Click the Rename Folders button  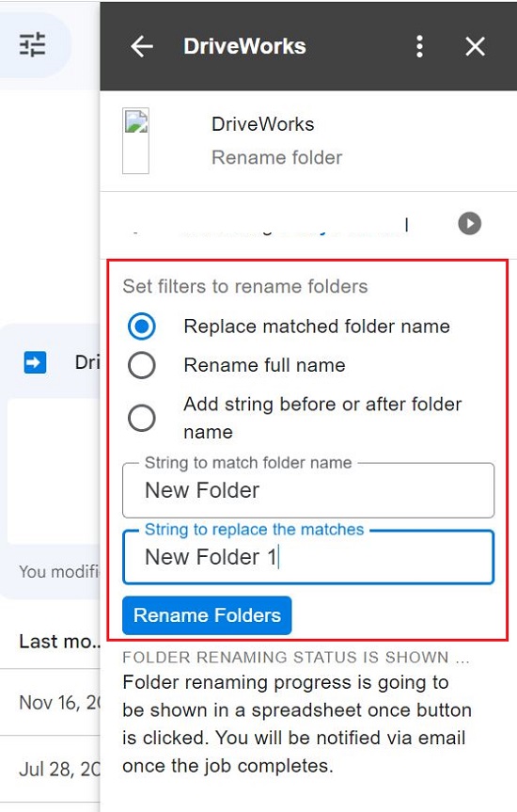pyautogui.click(x=207, y=615)
